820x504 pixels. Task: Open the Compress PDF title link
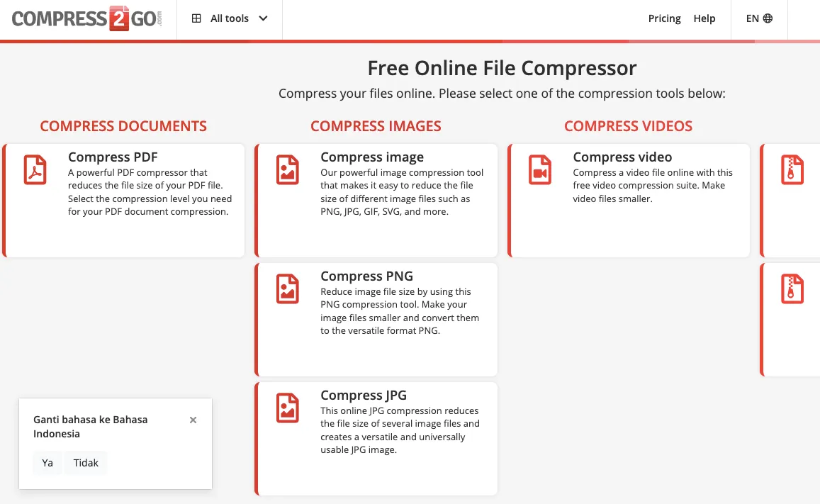point(113,157)
